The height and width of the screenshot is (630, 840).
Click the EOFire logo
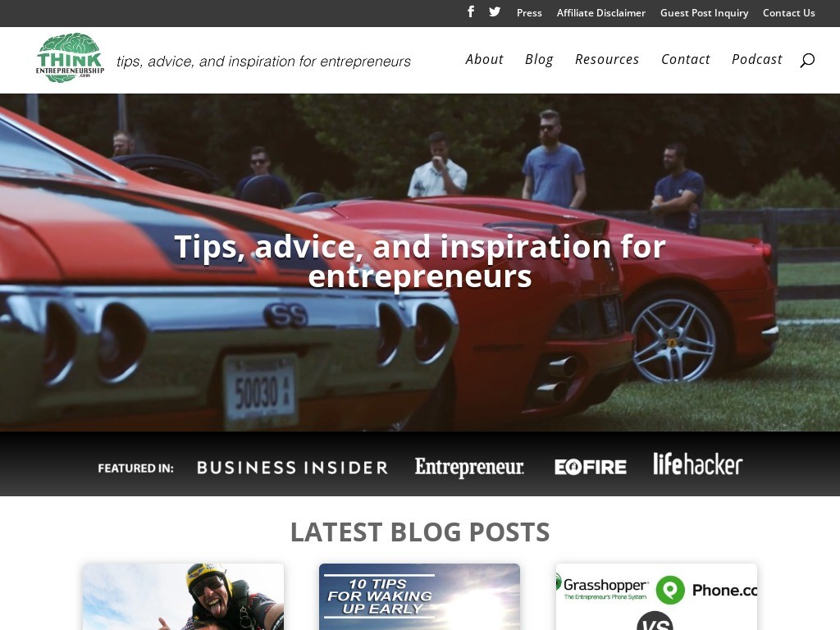pos(591,467)
